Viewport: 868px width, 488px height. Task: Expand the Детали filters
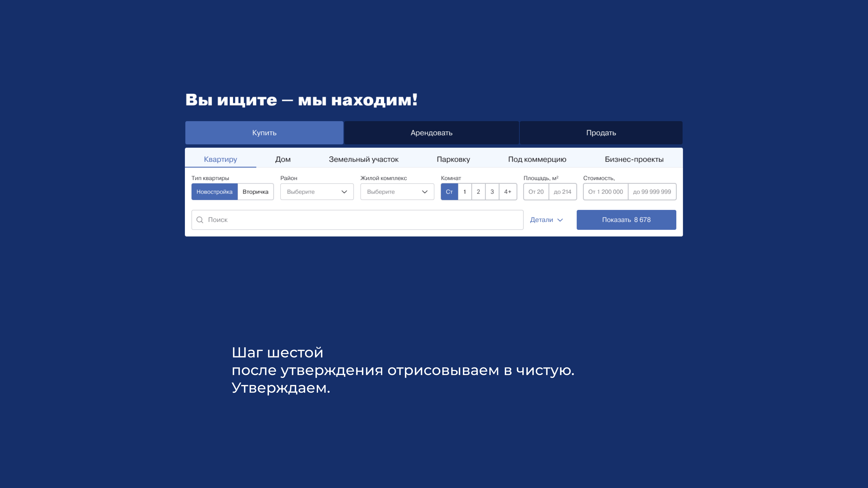coord(546,220)
